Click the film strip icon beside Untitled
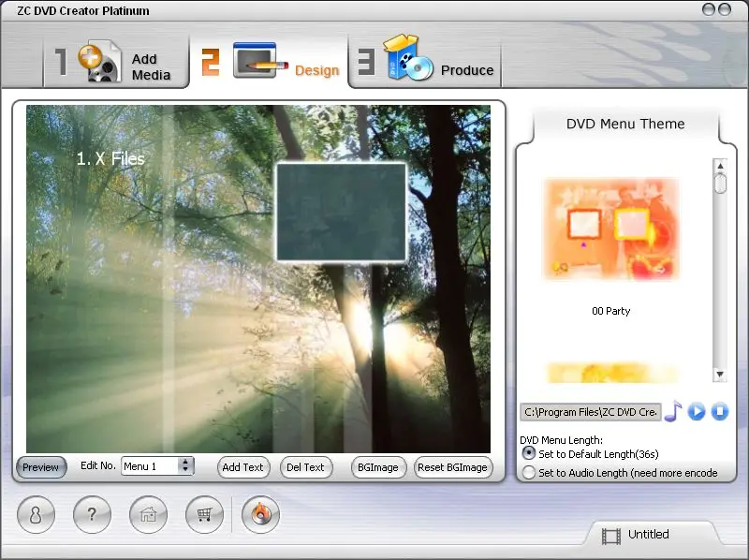Screen dimensions: 749x560 click(x=611, y=536)
